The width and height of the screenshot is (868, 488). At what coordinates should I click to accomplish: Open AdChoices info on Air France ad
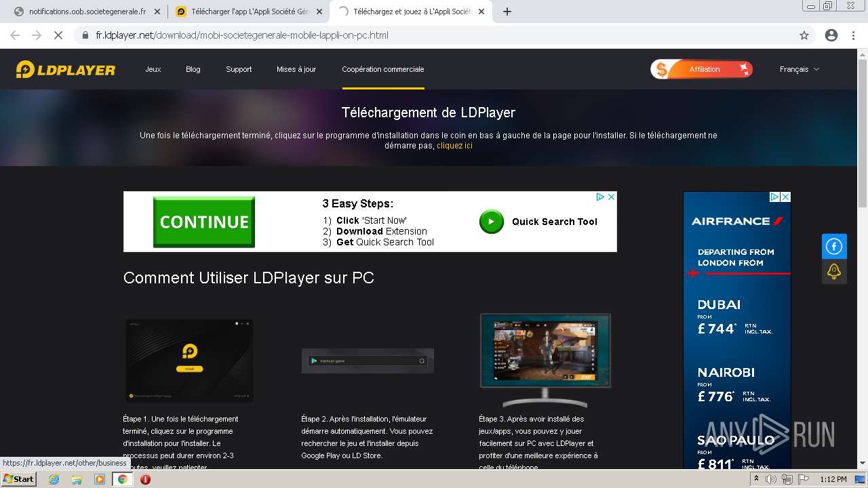click(x=774, y=197)
